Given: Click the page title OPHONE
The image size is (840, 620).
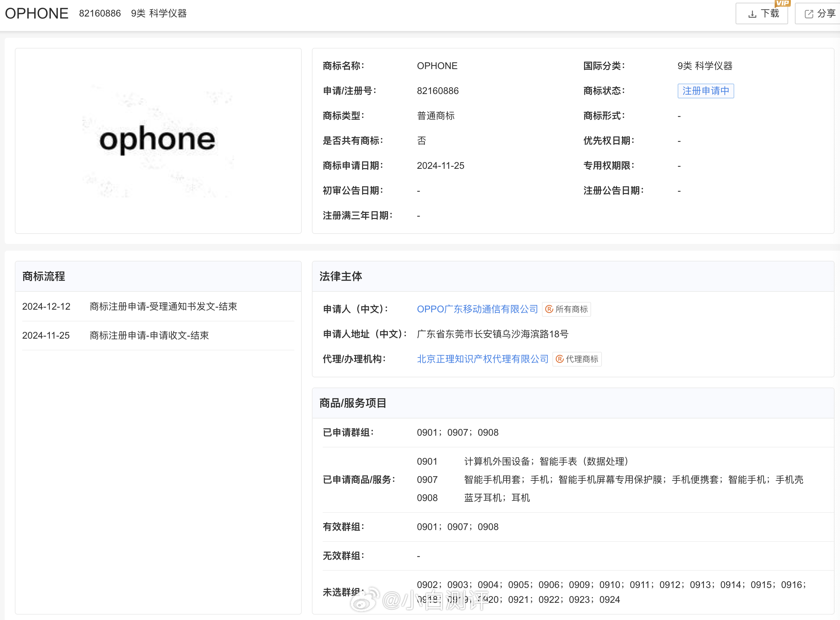Looking at the screenshot, I should click(x=36, y=13).
